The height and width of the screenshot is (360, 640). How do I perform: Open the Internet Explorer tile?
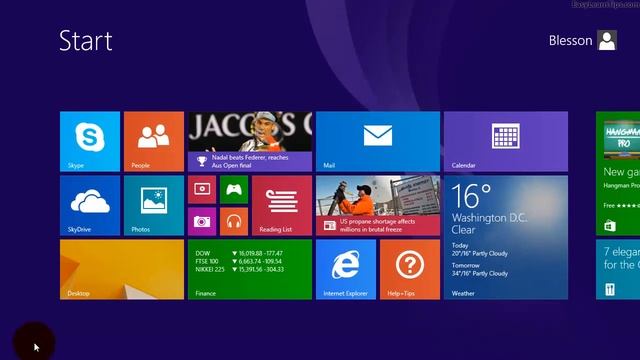(x=346, y=269)
